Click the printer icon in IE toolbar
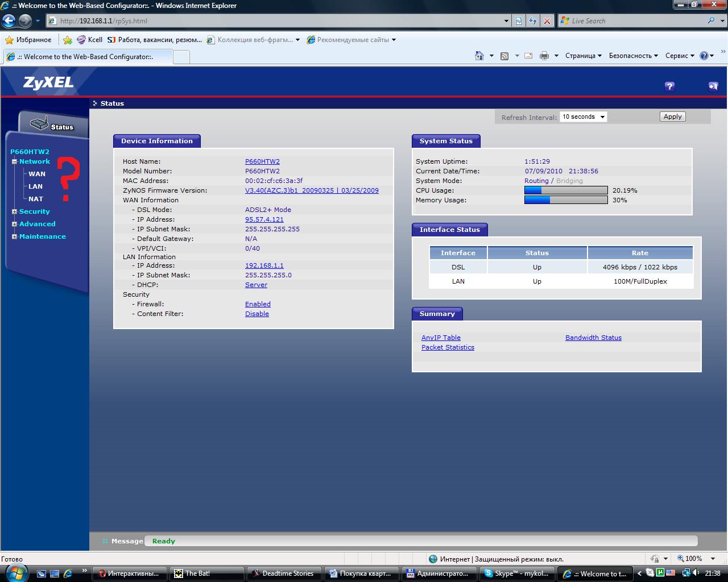Viewport: 728px width, 582px height. tap(544, 56)
